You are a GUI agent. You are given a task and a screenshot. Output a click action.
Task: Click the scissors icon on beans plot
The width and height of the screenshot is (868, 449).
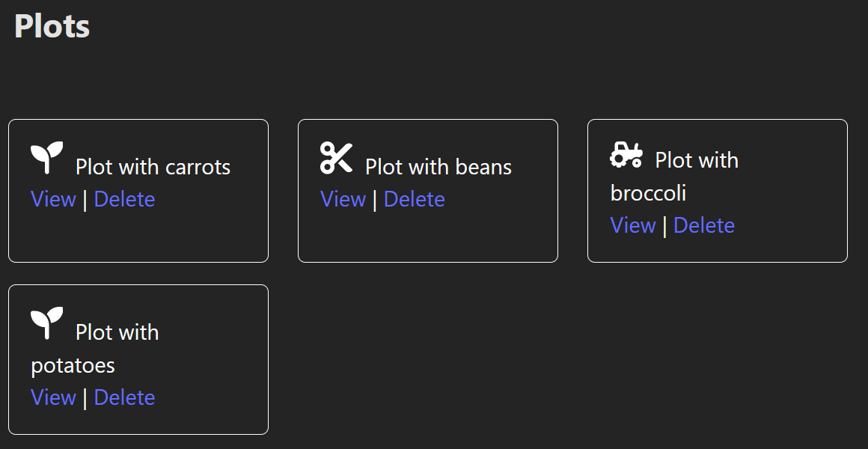pos(336,156)
